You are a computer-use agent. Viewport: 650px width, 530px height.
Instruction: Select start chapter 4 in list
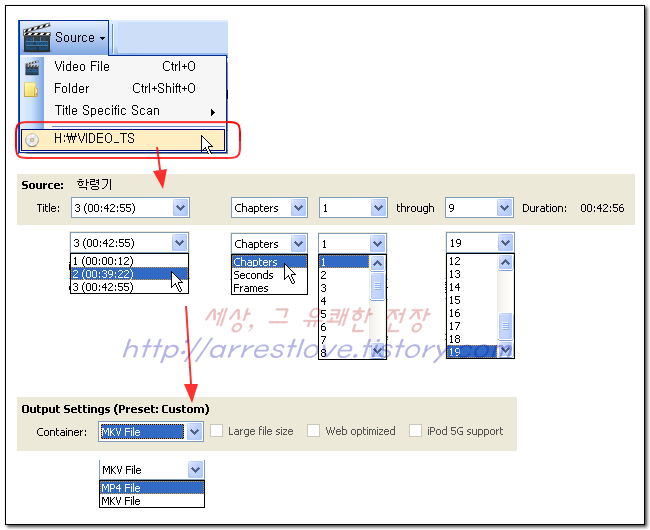click(344, 301)
